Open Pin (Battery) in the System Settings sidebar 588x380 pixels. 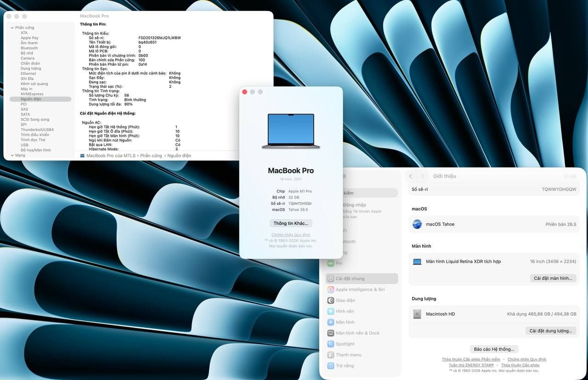(339, 263)
